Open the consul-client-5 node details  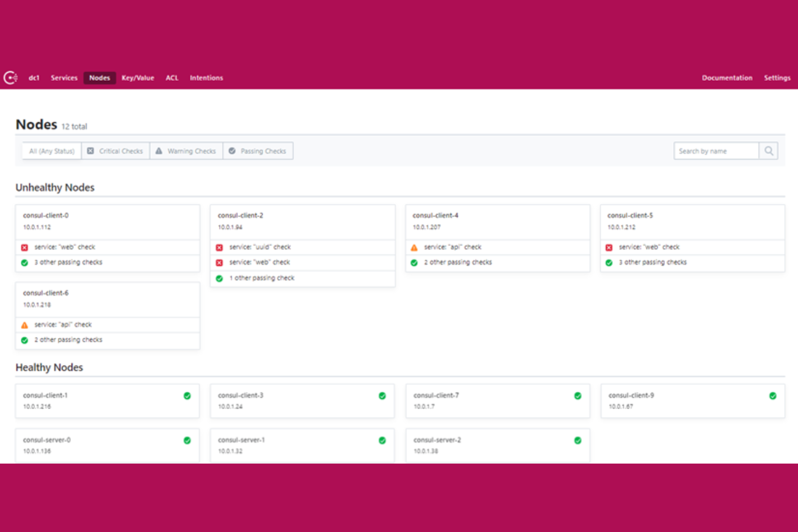(630, 215)
